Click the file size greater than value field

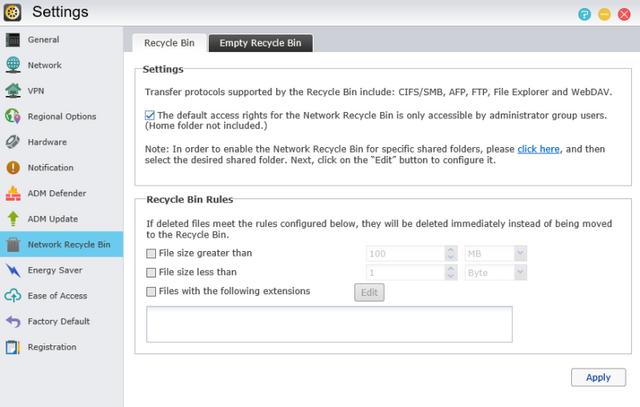[x=404, y=254]
